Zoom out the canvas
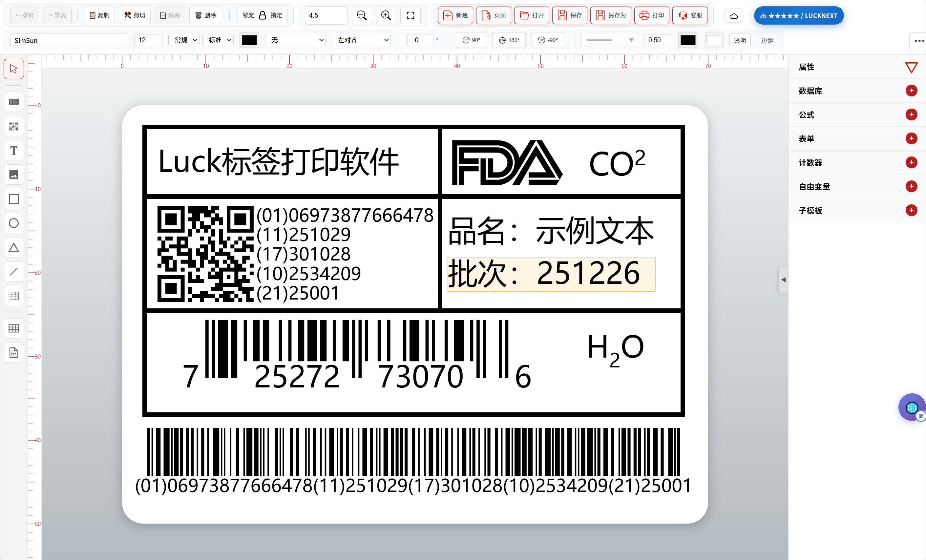 362,15
